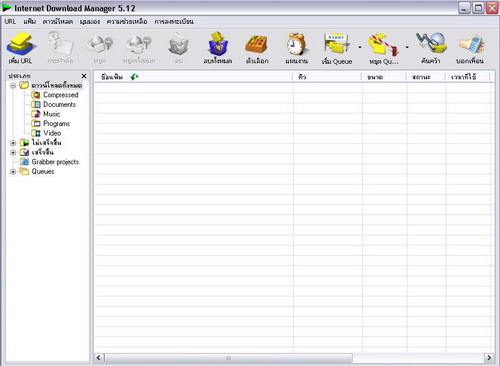This screenshot has height=366, width=500.
Task: Click the 'Compressed' label in the tree
Action: click(61, 95)
